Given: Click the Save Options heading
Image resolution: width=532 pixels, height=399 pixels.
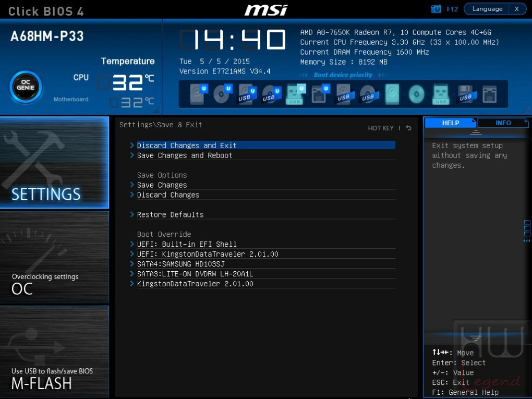Looking at the screenshot, I should [162, 175].
